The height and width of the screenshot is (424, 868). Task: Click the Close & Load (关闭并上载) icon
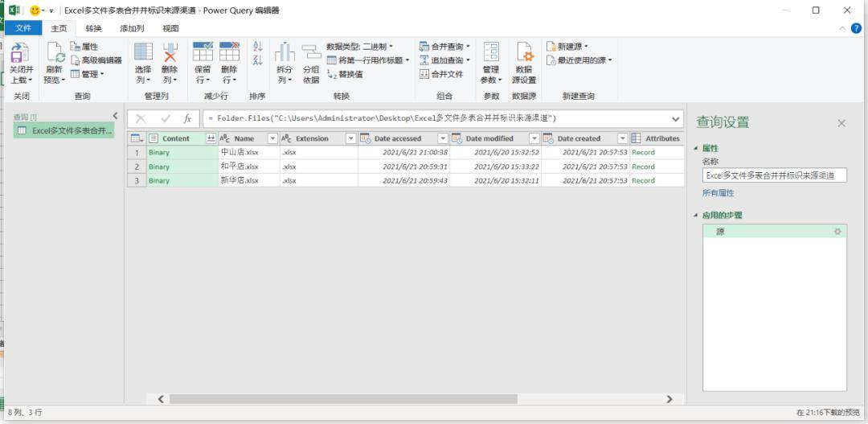(x=20, y=52)
